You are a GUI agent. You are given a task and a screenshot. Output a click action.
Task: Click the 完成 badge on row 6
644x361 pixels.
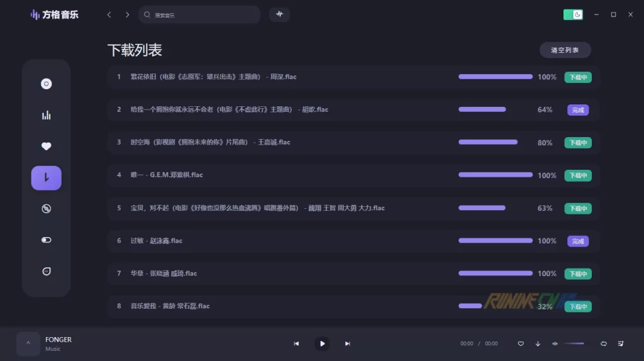577,241
